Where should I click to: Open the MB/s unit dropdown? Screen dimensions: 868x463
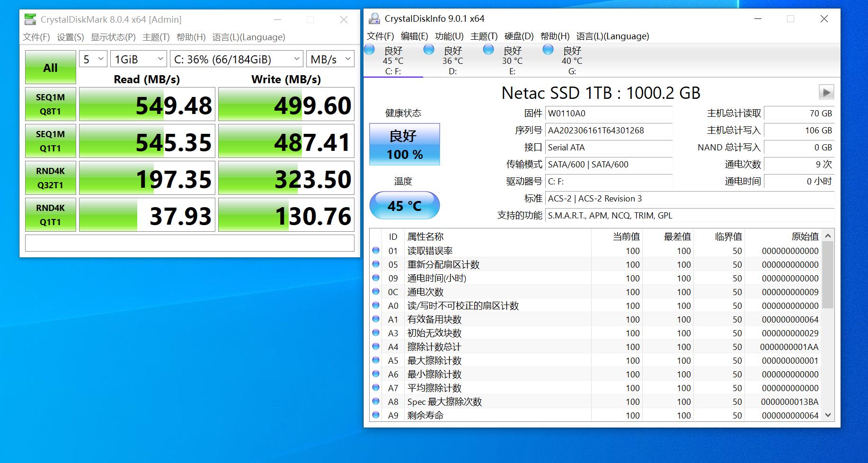330,59
